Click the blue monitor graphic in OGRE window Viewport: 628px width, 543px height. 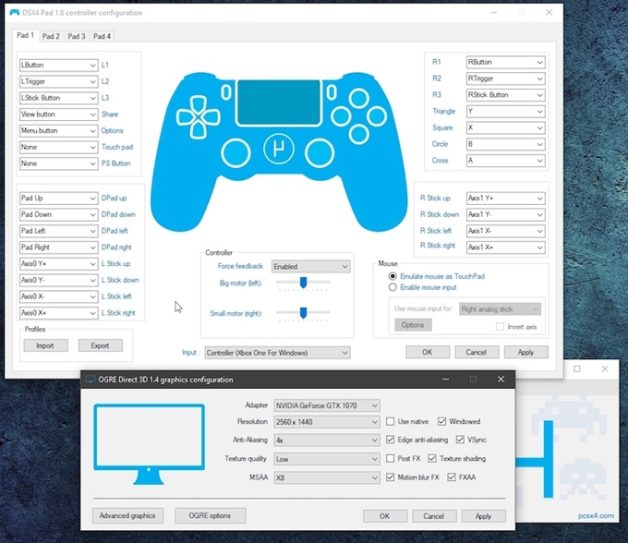[149, 444]
